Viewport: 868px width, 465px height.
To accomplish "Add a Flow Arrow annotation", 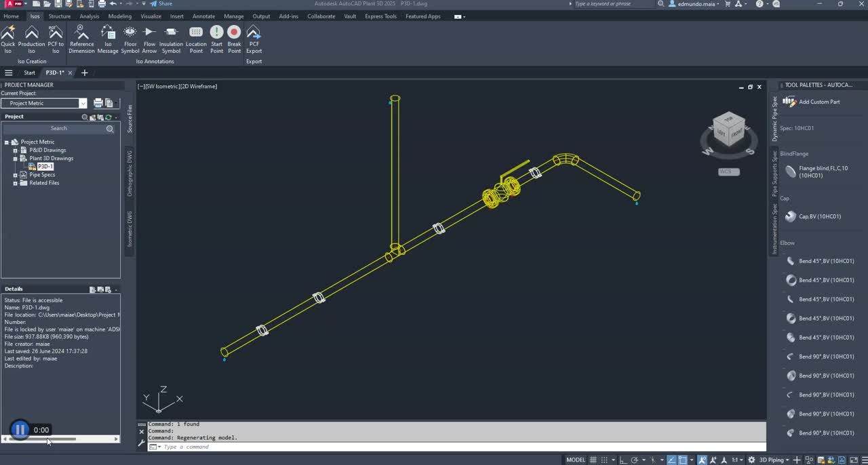I will 149,37.
